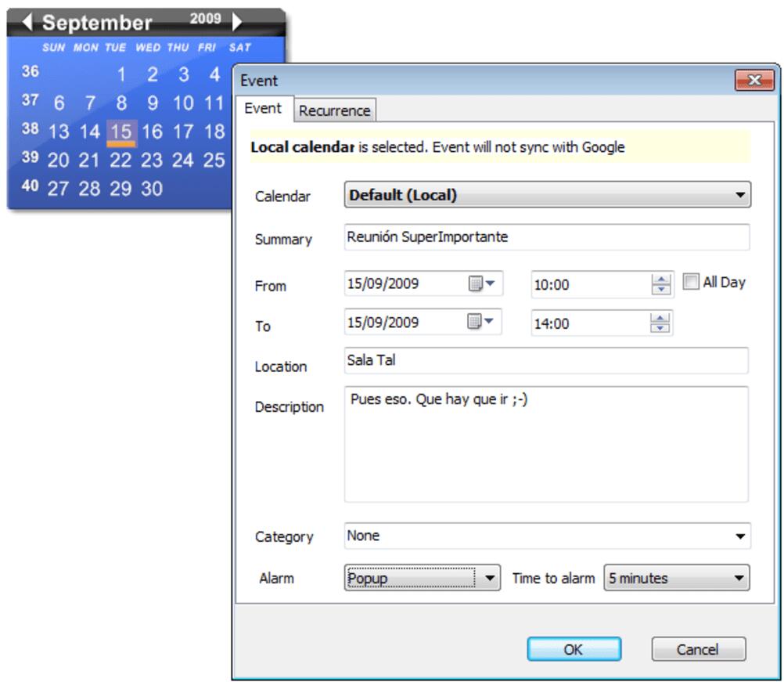Image resolution: width=784 pixels, height=682 pixels.
Task: Confirm event with OK button
Action: 574,649
